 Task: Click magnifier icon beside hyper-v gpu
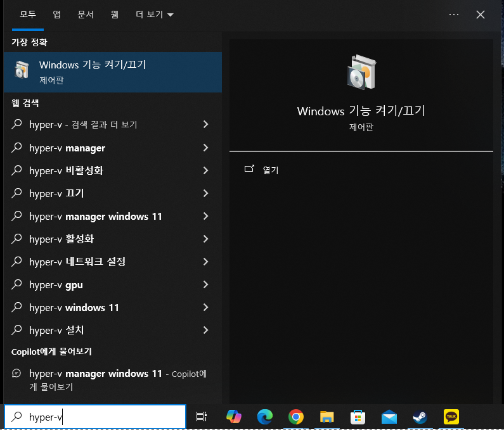coord(16,284)
